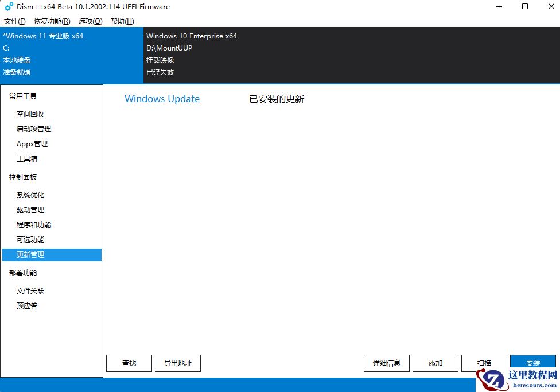
Task: Open the 帮助(H) menu
Action: tap(122, 21)
